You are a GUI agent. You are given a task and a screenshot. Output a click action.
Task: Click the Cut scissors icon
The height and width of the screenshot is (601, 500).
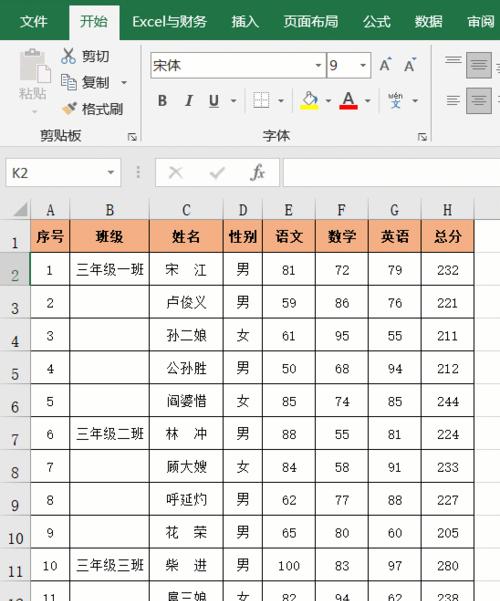point(68,56)
